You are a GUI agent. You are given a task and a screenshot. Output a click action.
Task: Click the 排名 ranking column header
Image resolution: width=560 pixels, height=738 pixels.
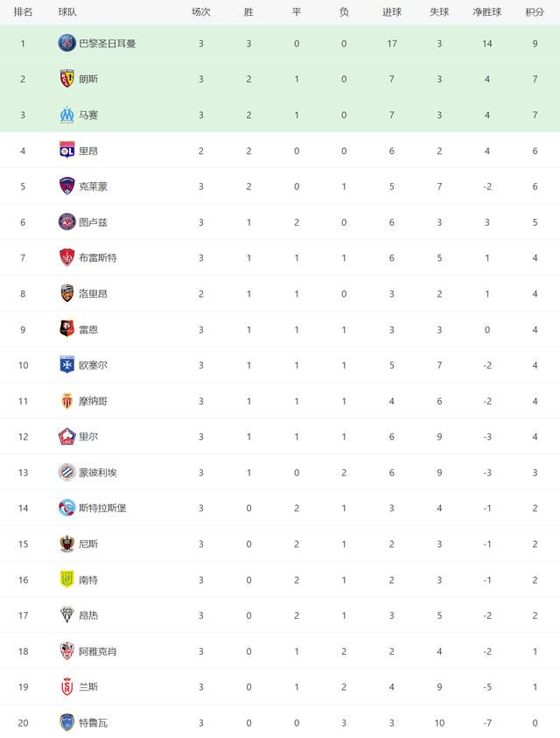pyautogui.click(x=23, y=12)
